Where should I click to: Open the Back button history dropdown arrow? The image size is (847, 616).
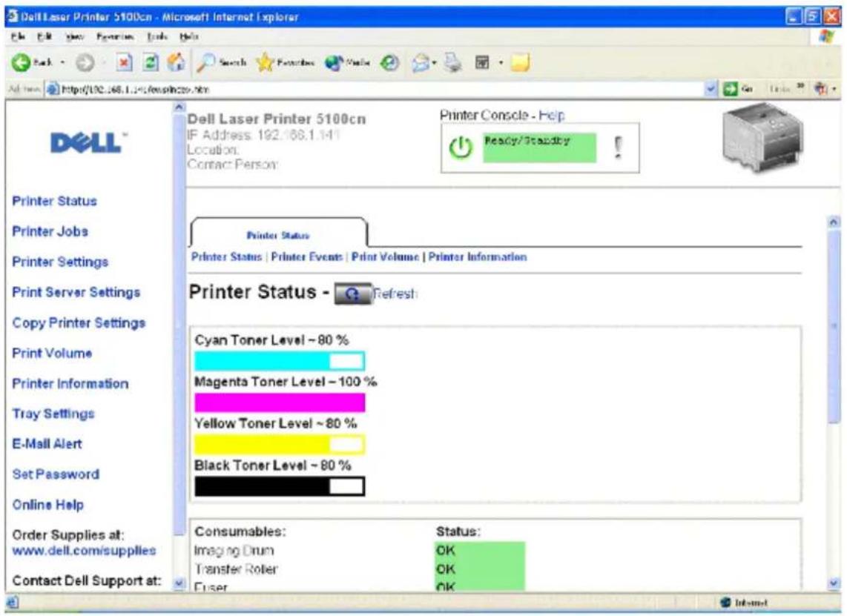pos(62,63)
